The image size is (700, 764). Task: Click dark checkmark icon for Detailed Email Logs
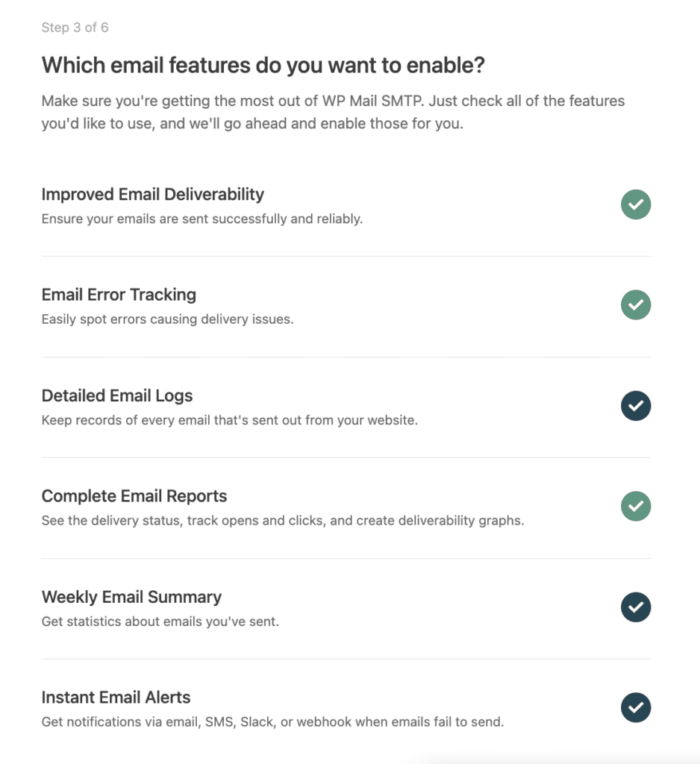pyautogui.click(x=636, y=406)
